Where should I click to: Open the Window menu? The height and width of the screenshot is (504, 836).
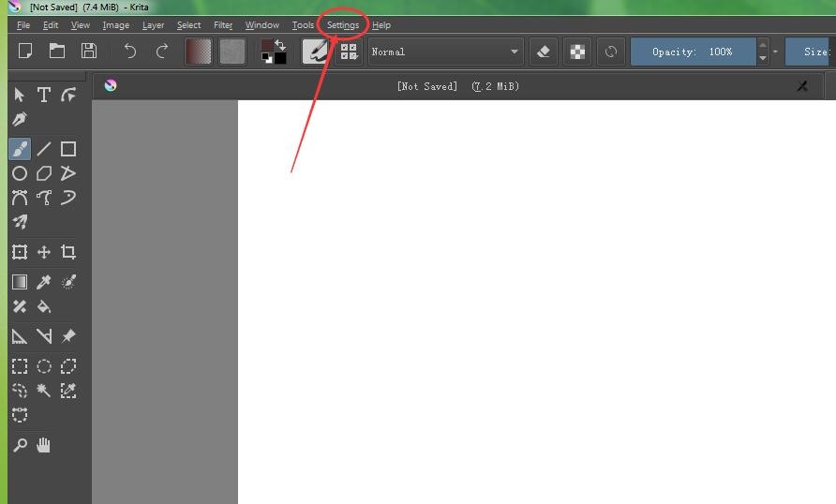click(x=261, y=25)
